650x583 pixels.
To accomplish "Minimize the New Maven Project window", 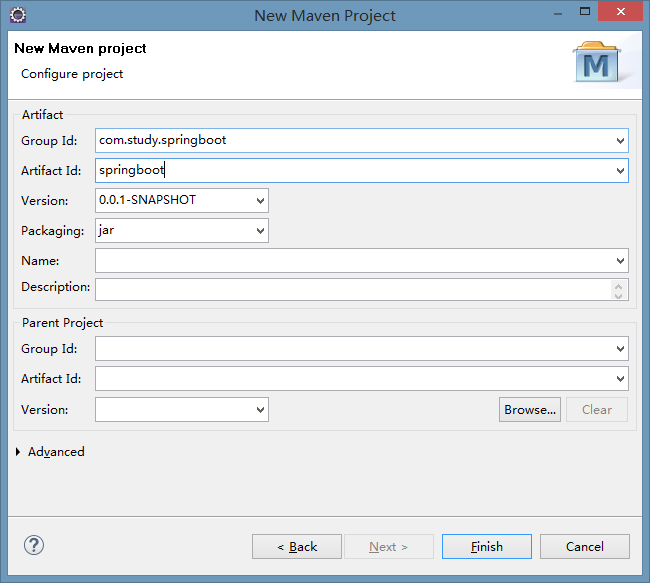I will tap(558, 12).
